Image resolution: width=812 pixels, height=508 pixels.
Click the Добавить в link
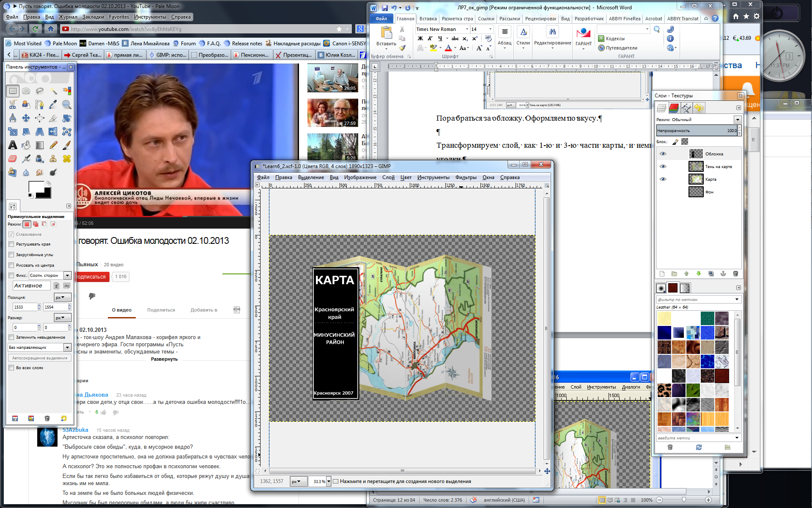(x=204, y=310)
